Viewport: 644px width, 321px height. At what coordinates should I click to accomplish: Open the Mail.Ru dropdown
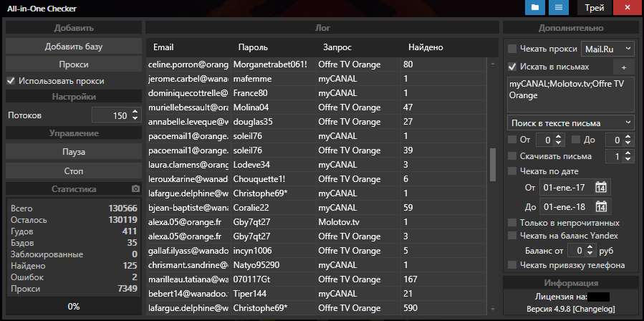(608, 49)
